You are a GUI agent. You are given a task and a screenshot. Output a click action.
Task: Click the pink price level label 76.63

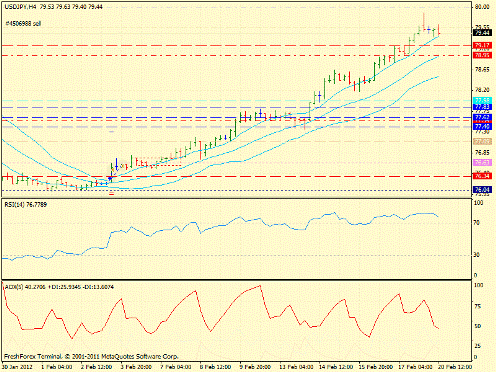pyautogui.click(x=482, y=162)
